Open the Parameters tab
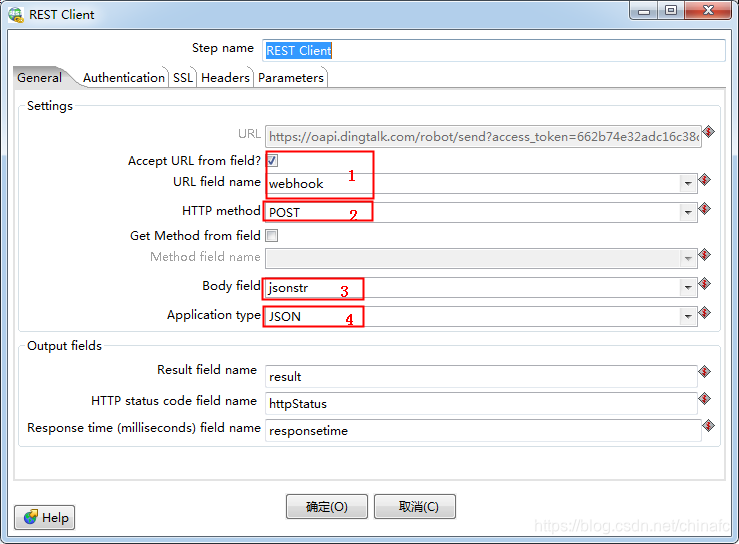 [291, 78]
